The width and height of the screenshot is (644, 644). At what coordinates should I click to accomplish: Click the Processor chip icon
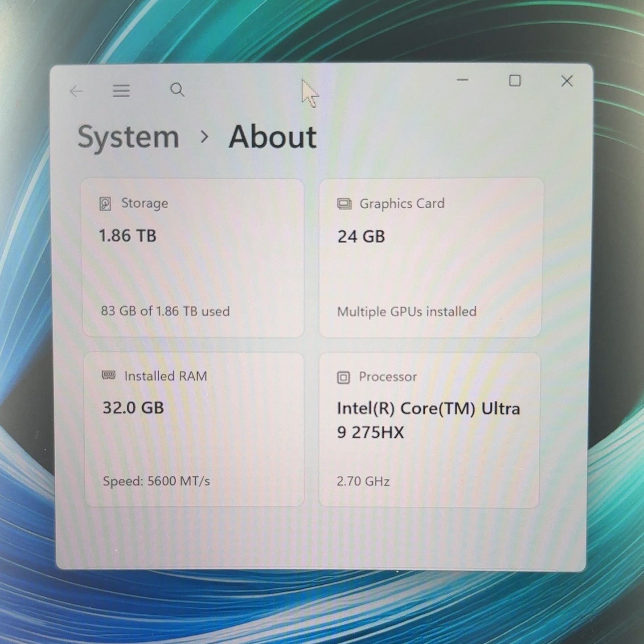tap(343, 378)
